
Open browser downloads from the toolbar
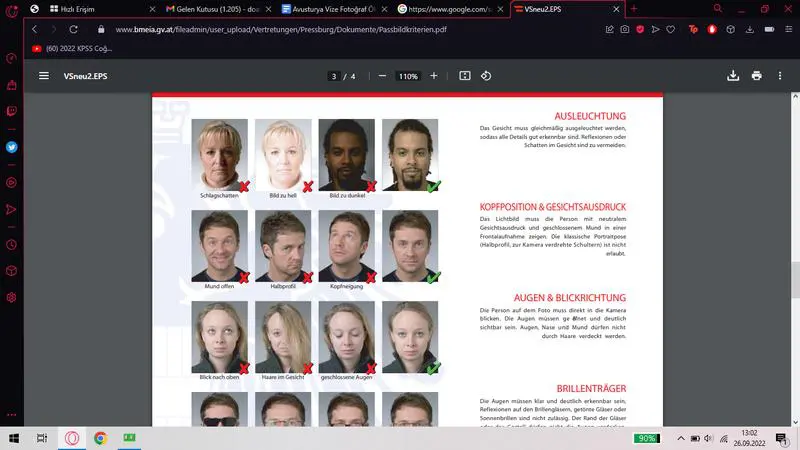tap(749, 30)
